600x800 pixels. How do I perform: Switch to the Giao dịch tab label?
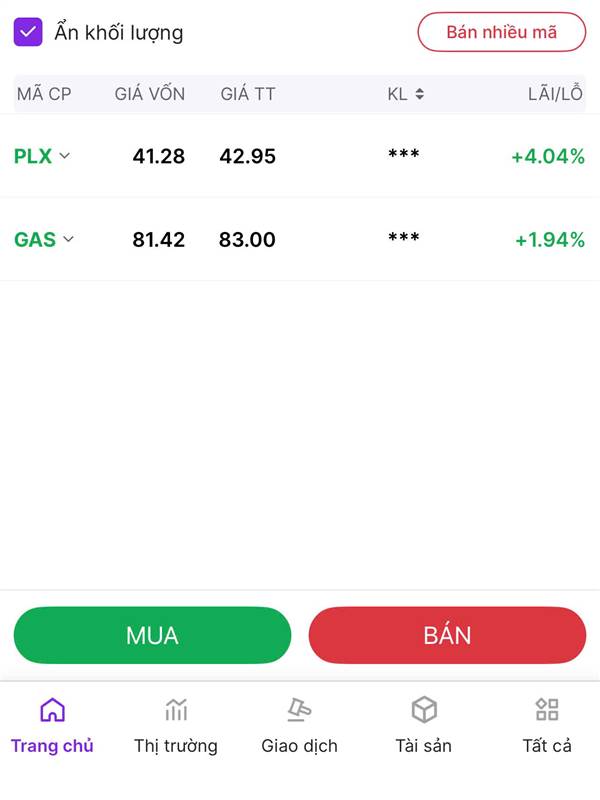[299, 746]
